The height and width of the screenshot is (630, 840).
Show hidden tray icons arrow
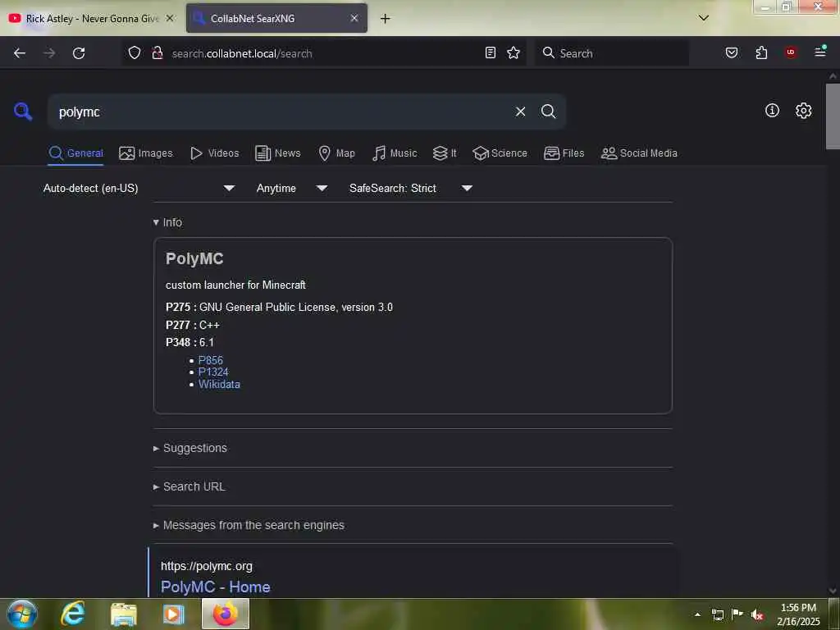click(697, 614)
